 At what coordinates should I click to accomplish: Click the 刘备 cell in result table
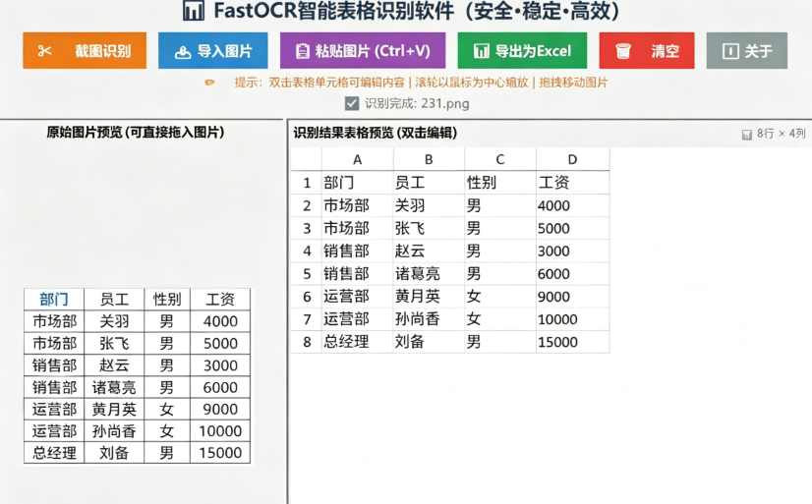pos(429,342)
